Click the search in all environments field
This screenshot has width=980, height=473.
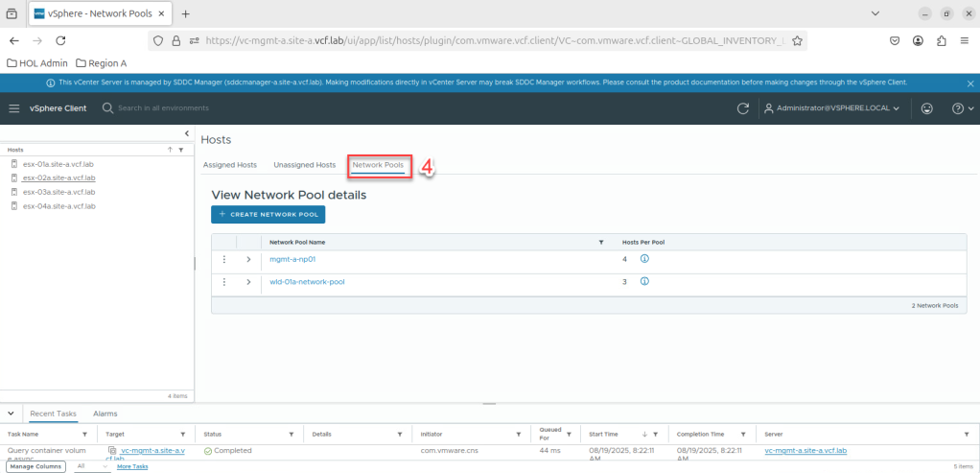point(163,108)
